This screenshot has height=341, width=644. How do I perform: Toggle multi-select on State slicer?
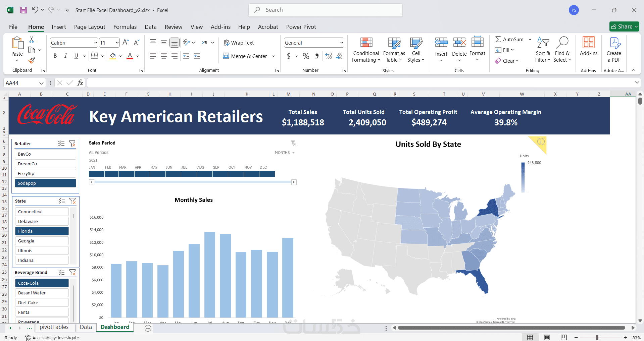[x=62, y=201]
